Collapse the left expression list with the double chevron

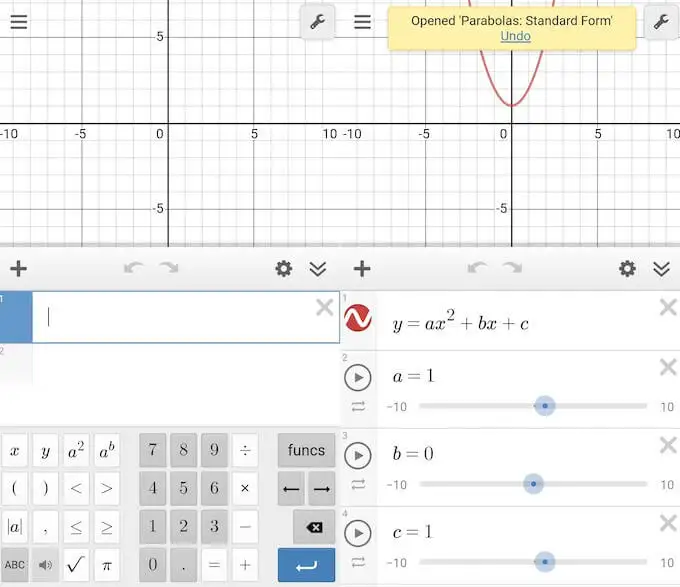318,269
